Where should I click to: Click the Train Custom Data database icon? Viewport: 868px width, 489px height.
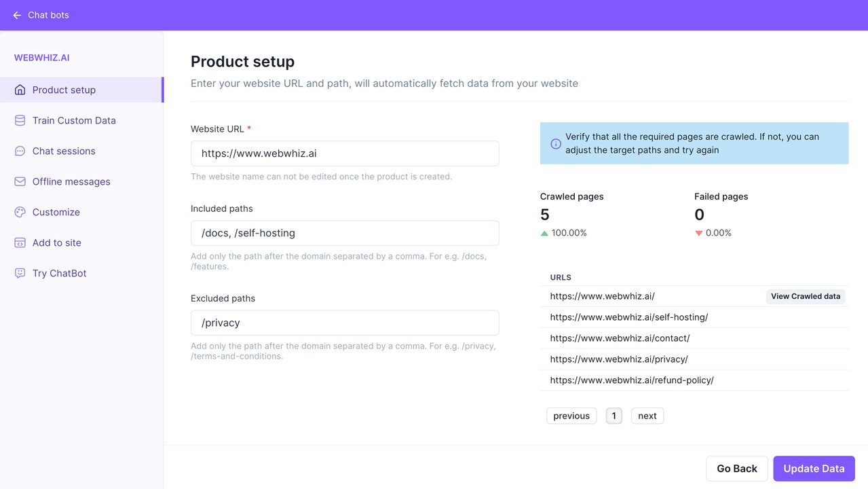tap(20, 120)
